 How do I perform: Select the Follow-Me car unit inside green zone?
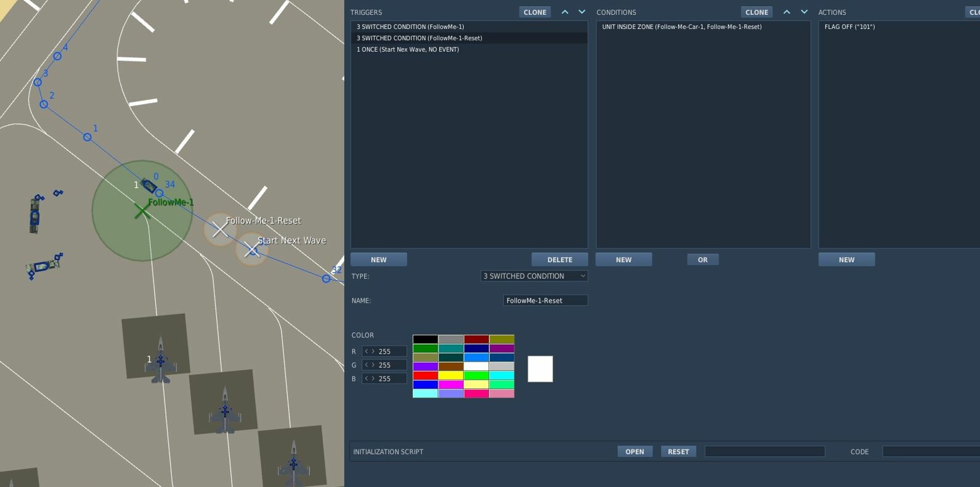[x=148, y=185]
